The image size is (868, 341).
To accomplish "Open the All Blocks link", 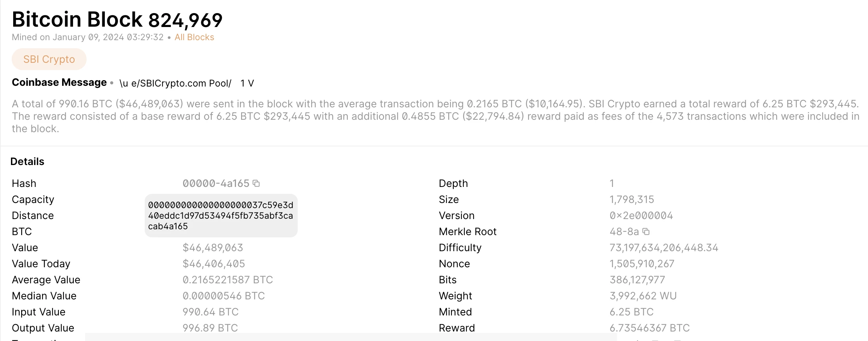I will [194, 37].
